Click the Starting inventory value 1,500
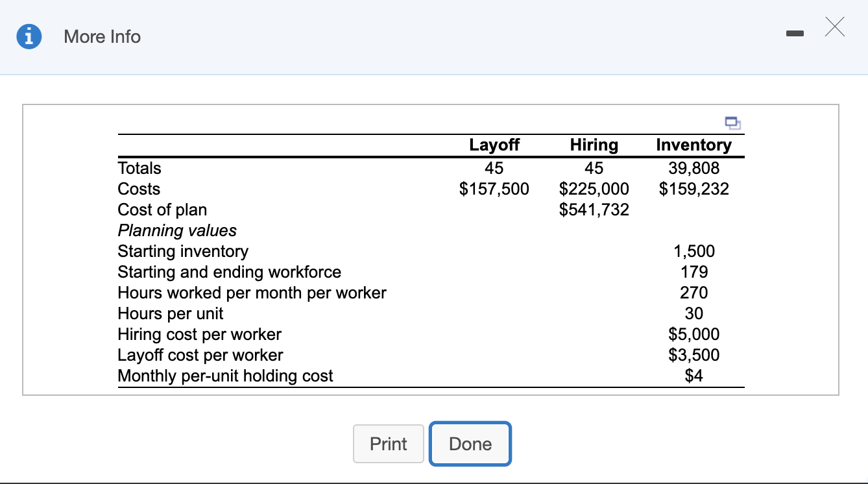Screen dimensions: 868x484 coord(693,251)
